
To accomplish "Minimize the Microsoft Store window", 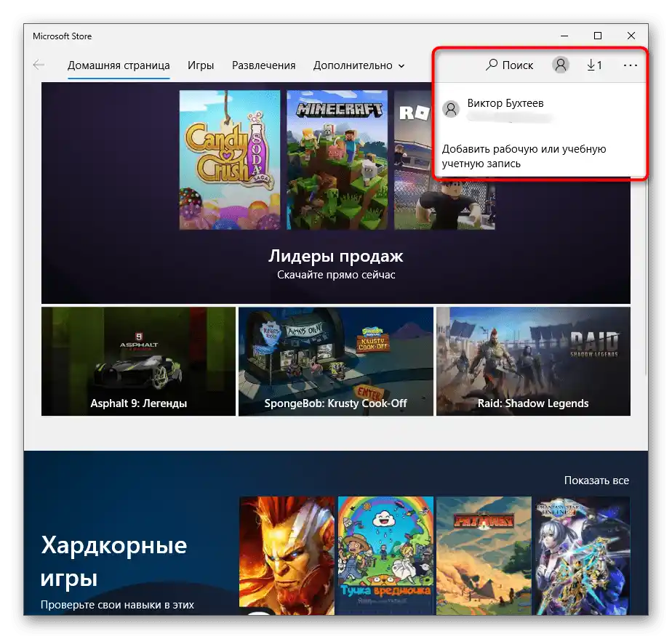I will tap(564, 36).
